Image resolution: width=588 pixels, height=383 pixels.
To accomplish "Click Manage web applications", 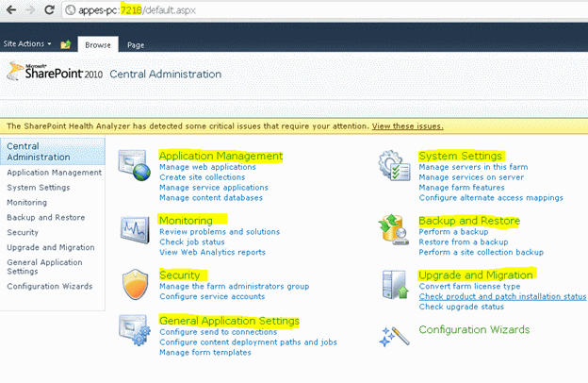I will pyautogui.click(x=207, y=167).
